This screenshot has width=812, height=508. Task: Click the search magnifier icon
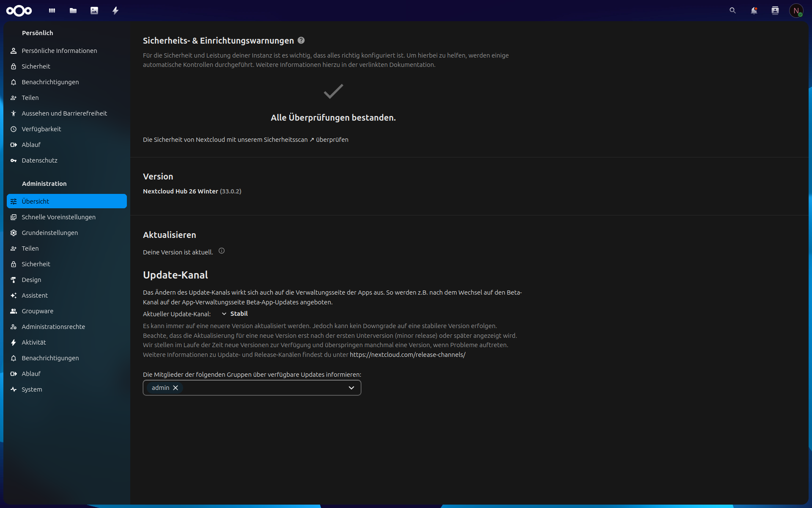[732, 11]
